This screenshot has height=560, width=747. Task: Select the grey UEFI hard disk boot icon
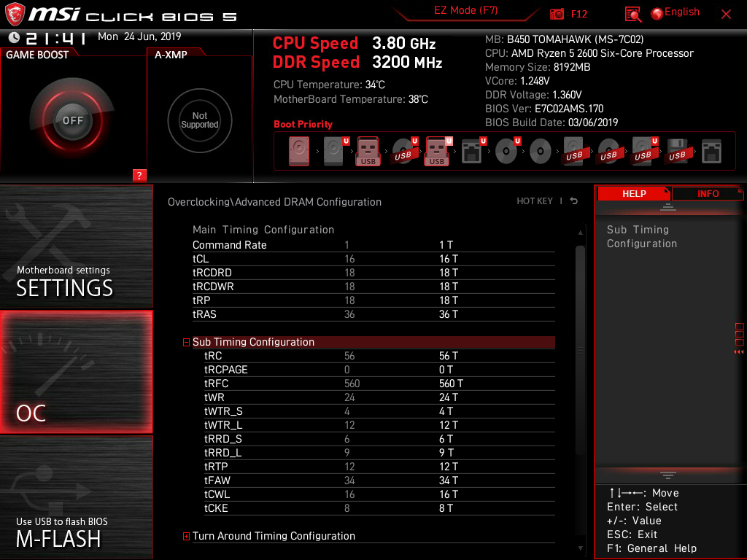336,152
